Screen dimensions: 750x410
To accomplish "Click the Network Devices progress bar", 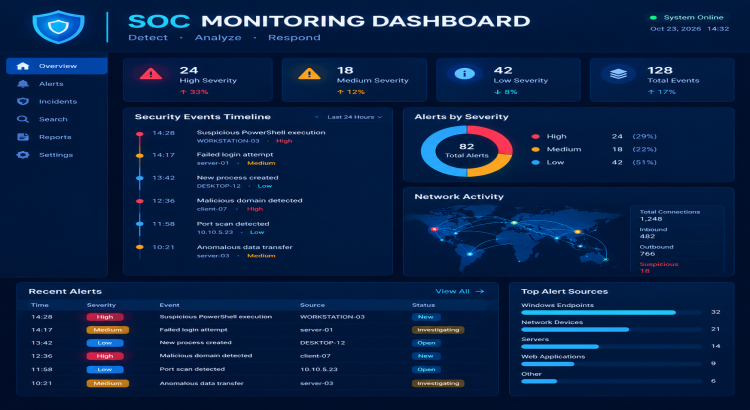I will 611,330.
